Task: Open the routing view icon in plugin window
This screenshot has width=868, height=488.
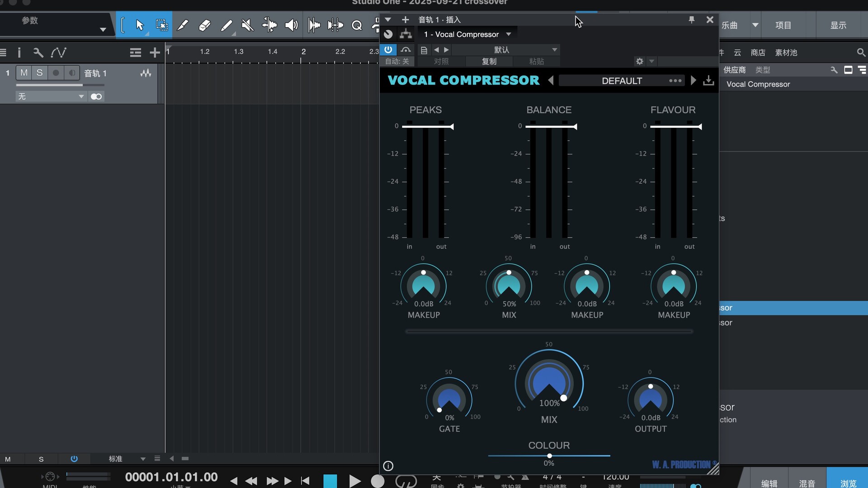Action: point(406,34)
